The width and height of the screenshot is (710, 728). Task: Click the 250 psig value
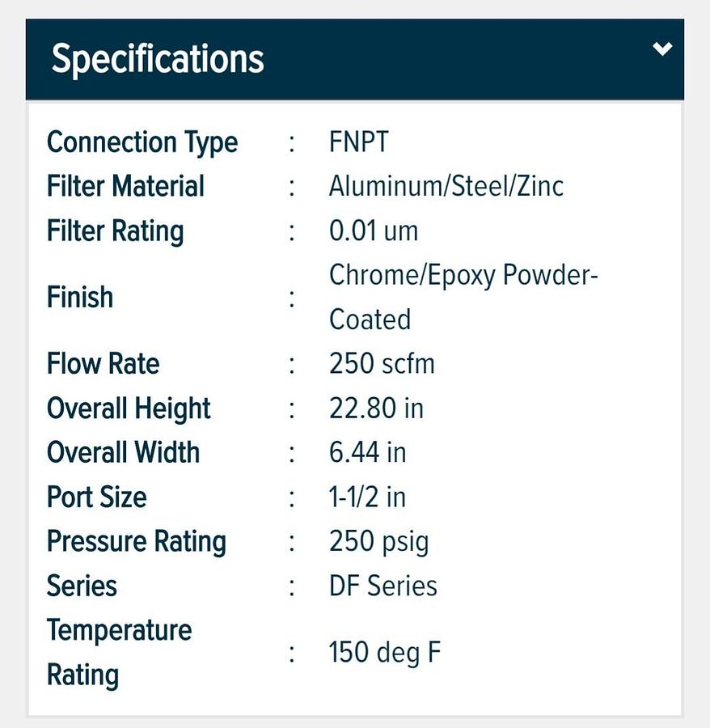click(x=378, y=540)
